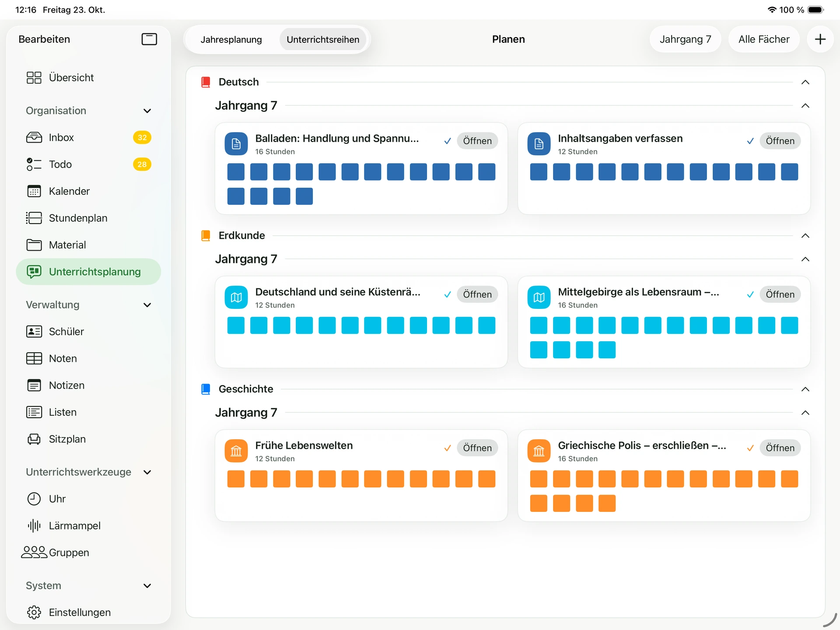
Task: Select the Unterrichtsreihen tab
Action: click(323, 39)
